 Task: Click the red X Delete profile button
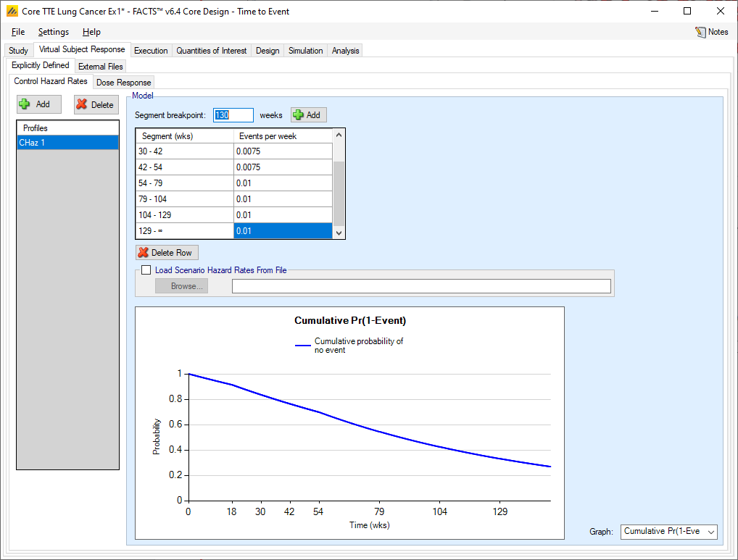click(x=96, y=104)
